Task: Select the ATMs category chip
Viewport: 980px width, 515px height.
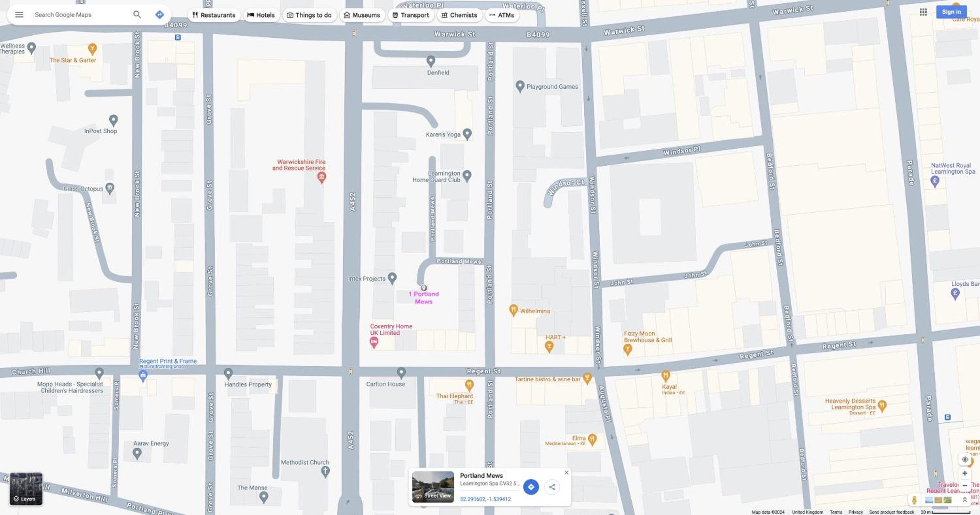Action: pyautogui.click(x=502, y=15)
